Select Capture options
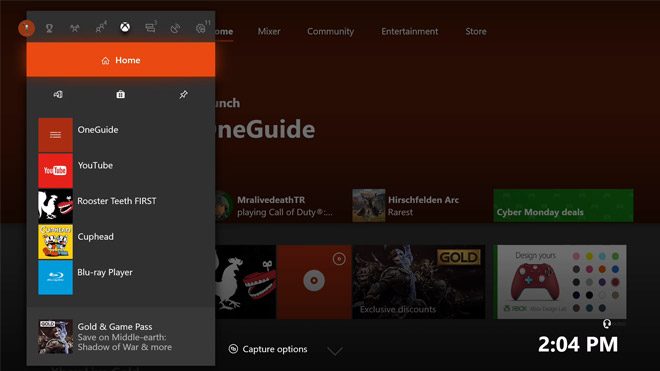660x371 pixels. pos(268,349)
